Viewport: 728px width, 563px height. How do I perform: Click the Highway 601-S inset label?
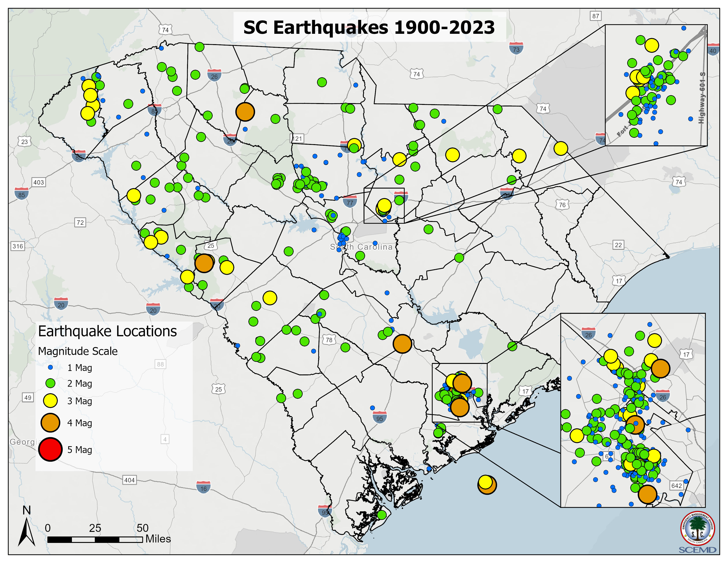[x=702, y=98]
